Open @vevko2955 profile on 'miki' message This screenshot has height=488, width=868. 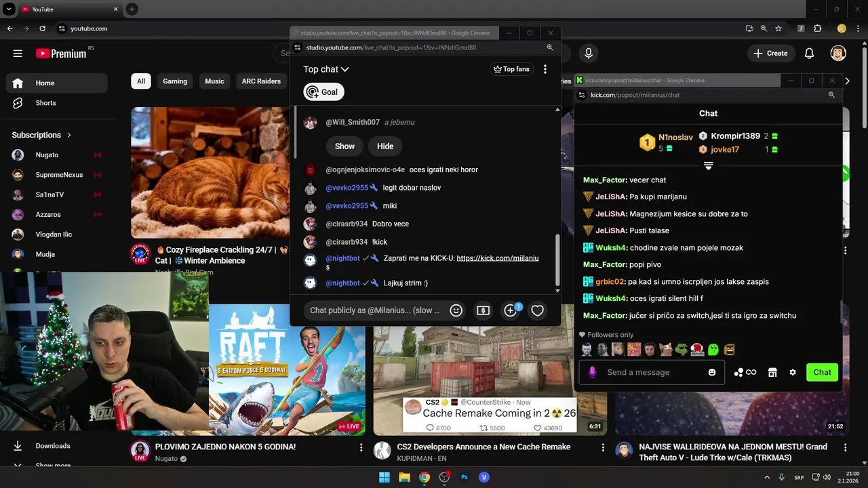[347, 206]
